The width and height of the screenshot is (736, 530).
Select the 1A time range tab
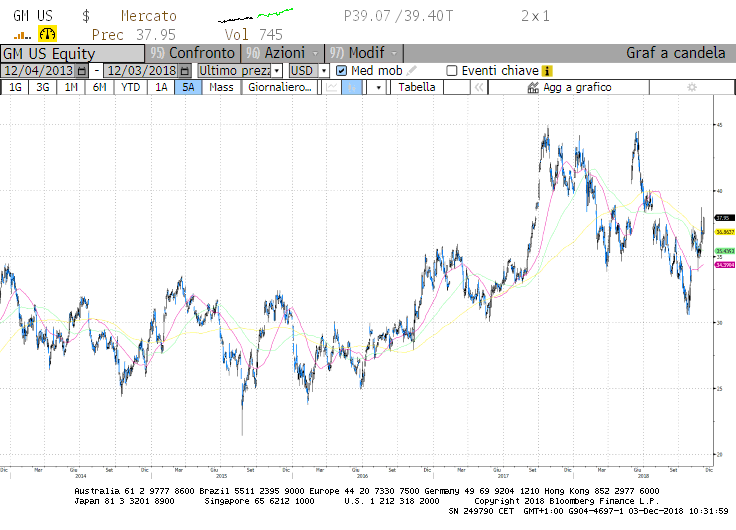coord(161,87)
